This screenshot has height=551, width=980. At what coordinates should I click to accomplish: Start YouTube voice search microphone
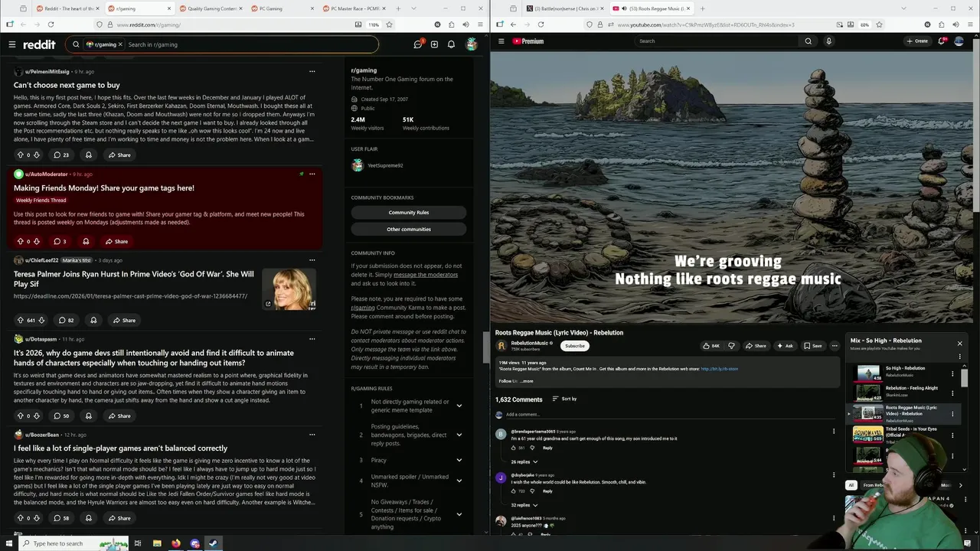click(x=828, y=41)
